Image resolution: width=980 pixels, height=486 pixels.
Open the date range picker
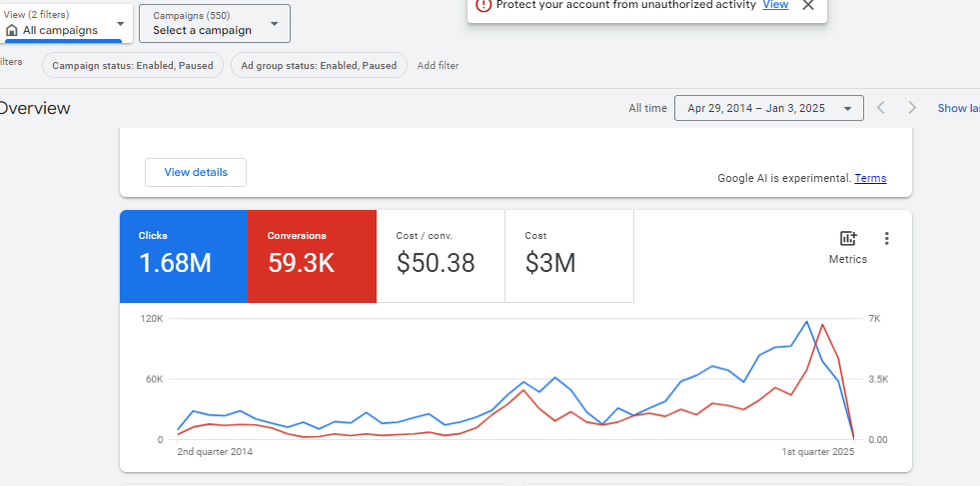coord(769,108)
